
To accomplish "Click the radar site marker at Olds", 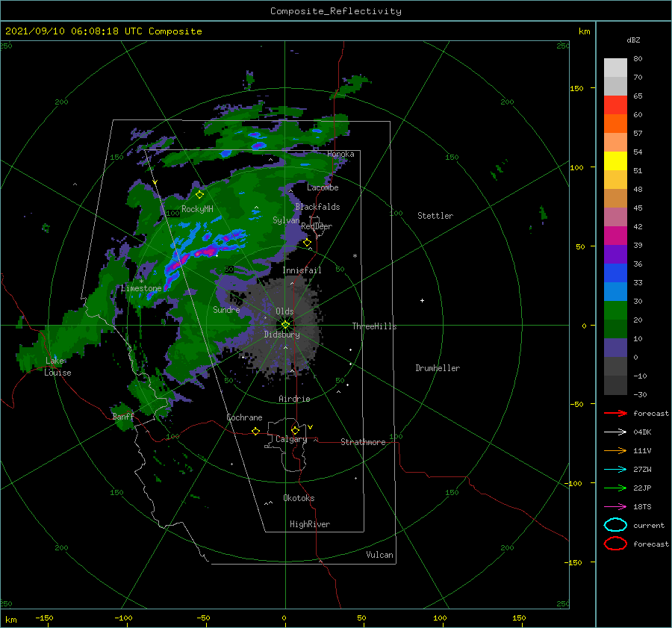I will 285,325.
